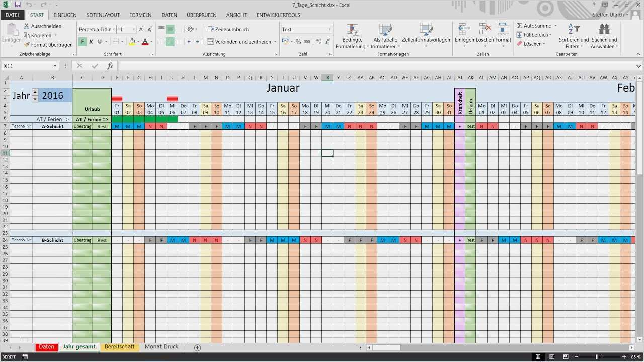Screen dimensions: 644x362
Task: Select column X header
Action: point(327,77)
